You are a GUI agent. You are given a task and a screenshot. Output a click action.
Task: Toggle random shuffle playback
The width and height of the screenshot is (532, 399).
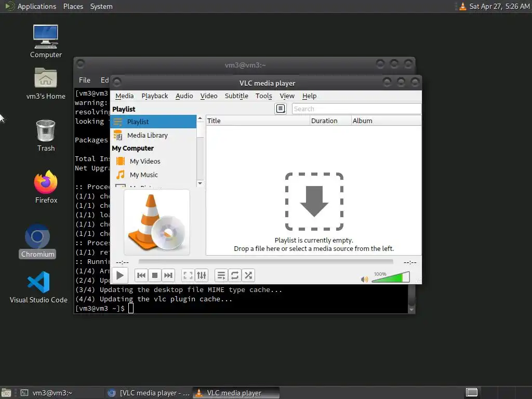point(248,275)
